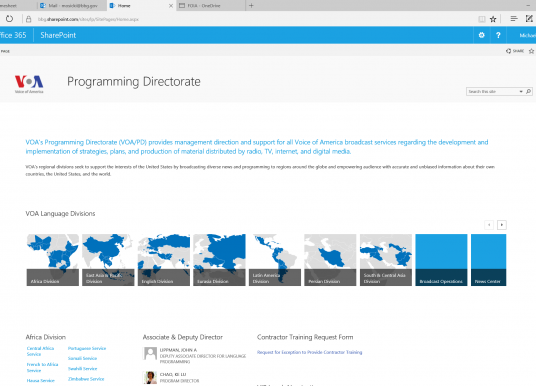Open the English Division map tile

coord(164,260)
